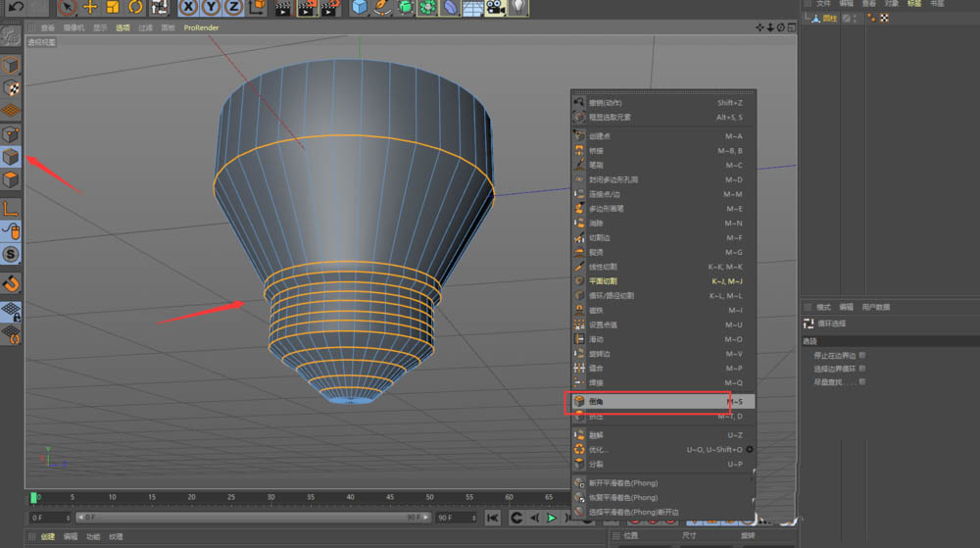Click the Undo arrow icon
Screen dimensions: 980x548
16,8
